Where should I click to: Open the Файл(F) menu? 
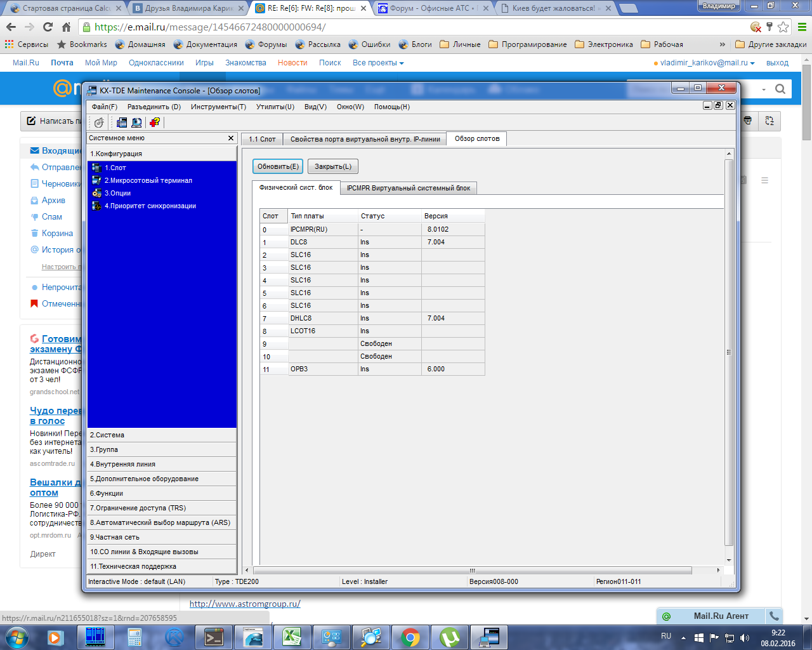[105, 107]
